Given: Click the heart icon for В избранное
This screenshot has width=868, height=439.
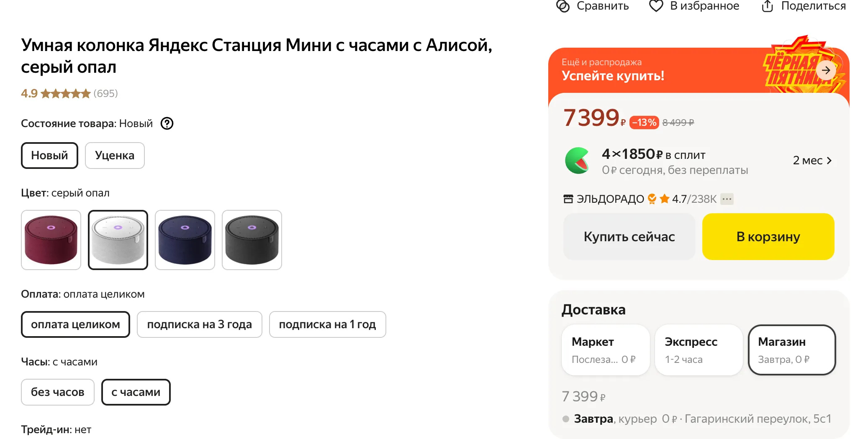Looking at the screenshot, I should pyautogui.click(x=656, y=6).
